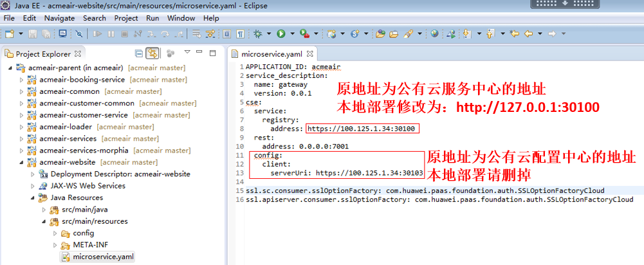Click the Next Annotation icon
This screenshot has width=644, height=265.
[x=466, y=33]
